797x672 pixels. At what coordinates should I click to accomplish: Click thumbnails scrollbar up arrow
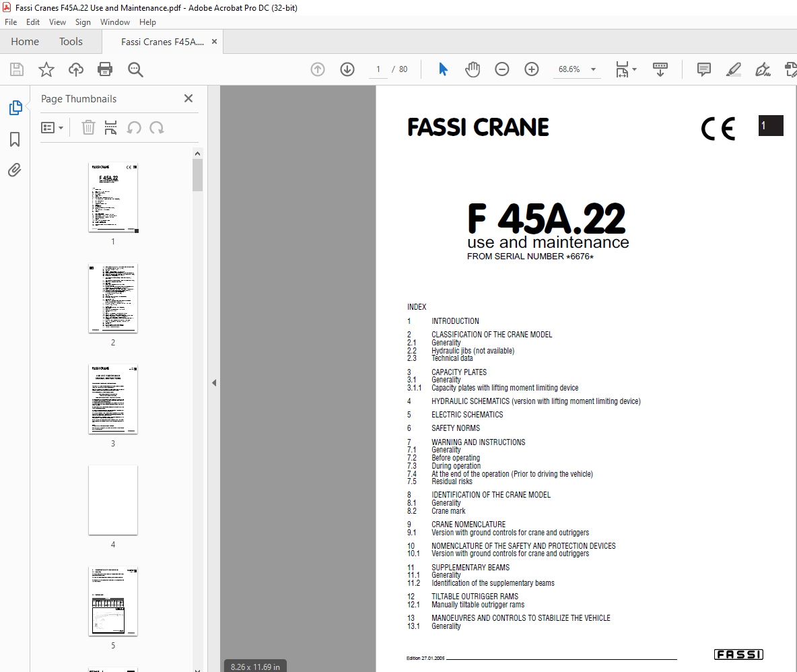tap(198, 153)
